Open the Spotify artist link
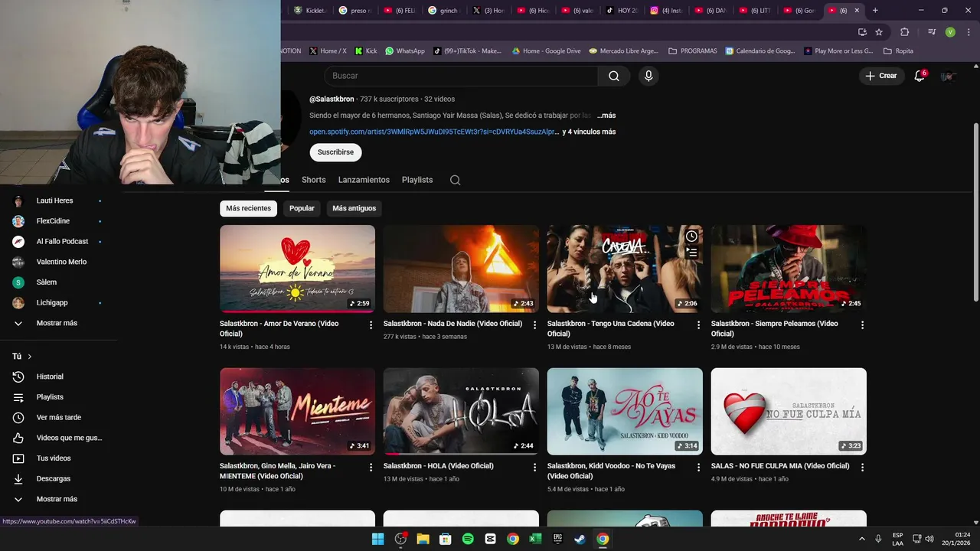Image resolution: width=980 pixels, height=551 pixels. click(433, 132)
